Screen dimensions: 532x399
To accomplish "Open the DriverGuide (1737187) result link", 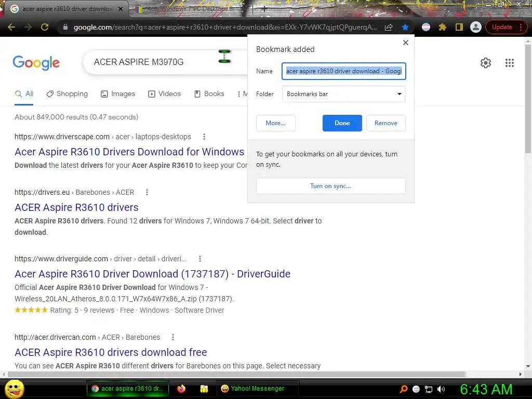I will pos(152,274).
